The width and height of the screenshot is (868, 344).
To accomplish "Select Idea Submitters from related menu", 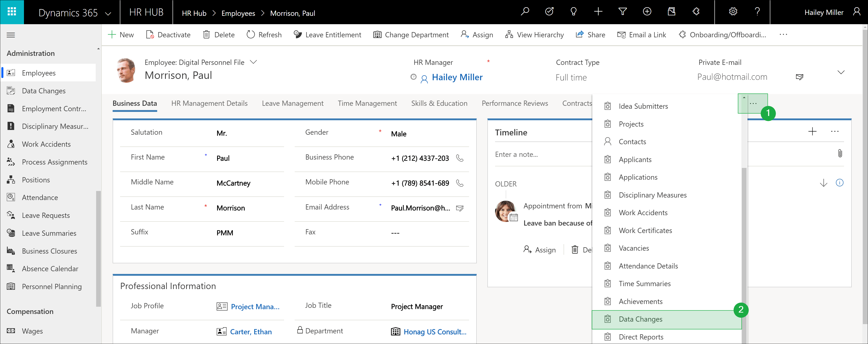I will click(666, 106).
